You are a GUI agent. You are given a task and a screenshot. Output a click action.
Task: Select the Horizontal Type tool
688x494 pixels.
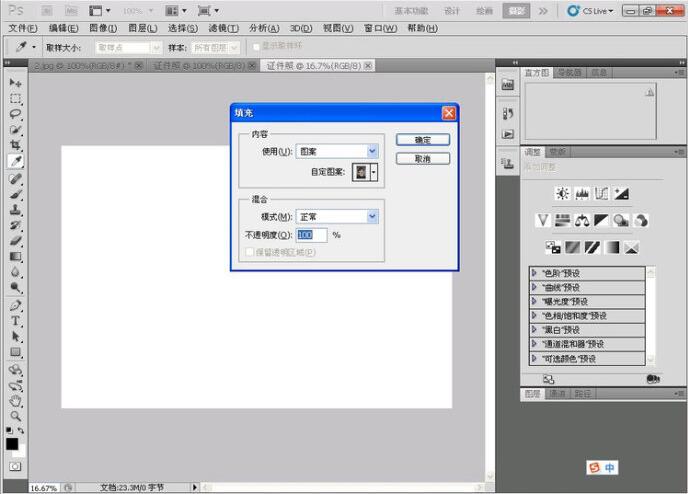pos(16,321)
